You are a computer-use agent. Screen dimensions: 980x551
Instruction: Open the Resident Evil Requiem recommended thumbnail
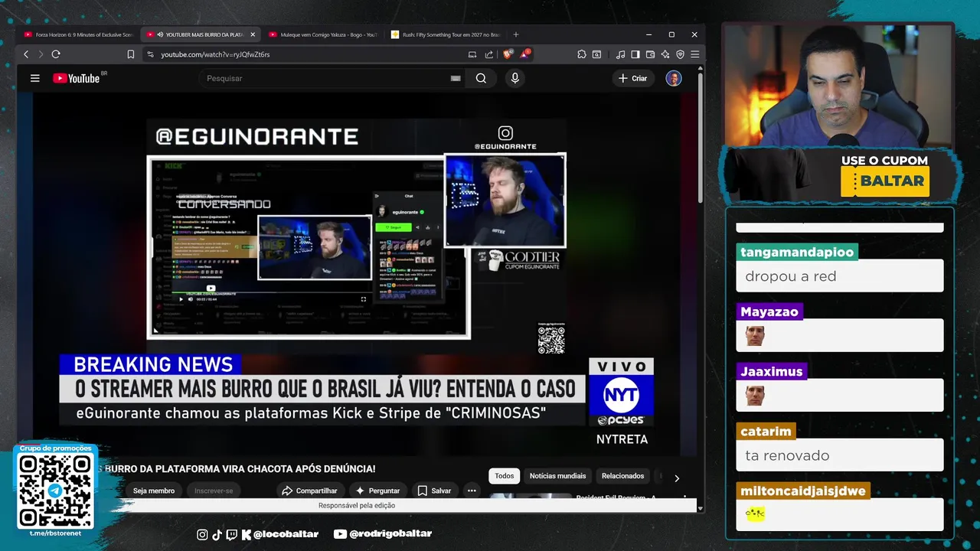531,496
